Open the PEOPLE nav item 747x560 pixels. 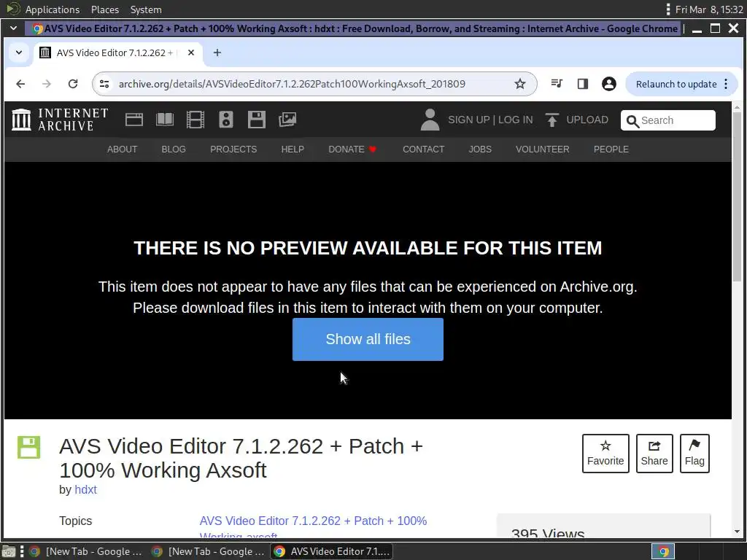tap(611, 149)
